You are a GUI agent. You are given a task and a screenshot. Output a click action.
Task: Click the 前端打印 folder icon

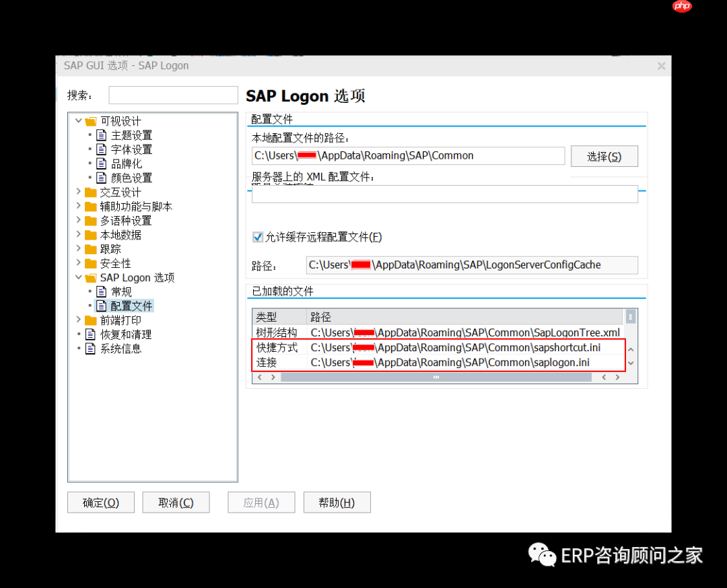90,320
